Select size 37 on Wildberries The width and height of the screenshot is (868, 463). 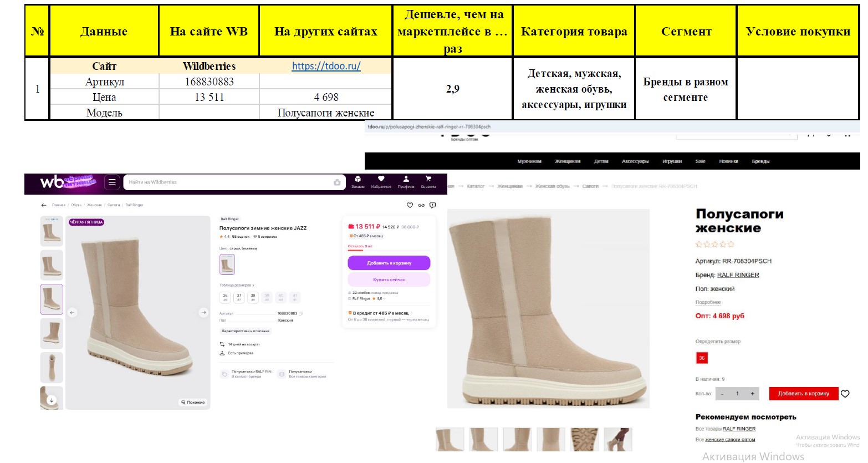pyautogui.click(x=239, y=297)
